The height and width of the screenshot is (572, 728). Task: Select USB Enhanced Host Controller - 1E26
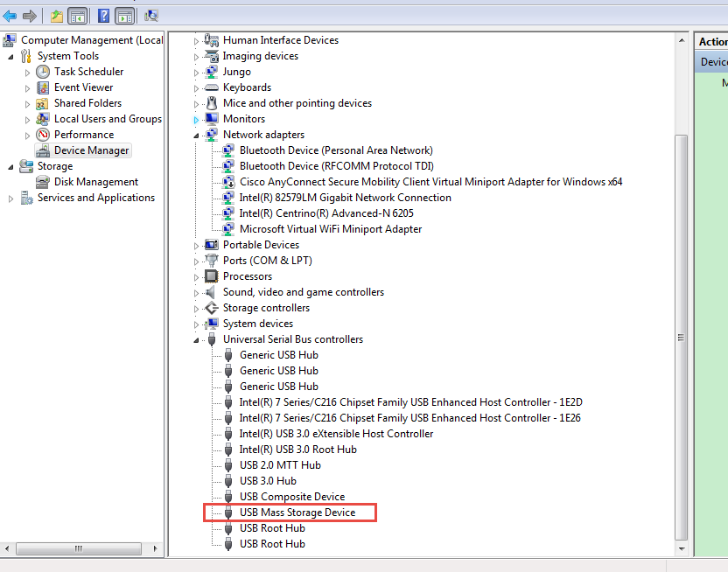[409, 417]
